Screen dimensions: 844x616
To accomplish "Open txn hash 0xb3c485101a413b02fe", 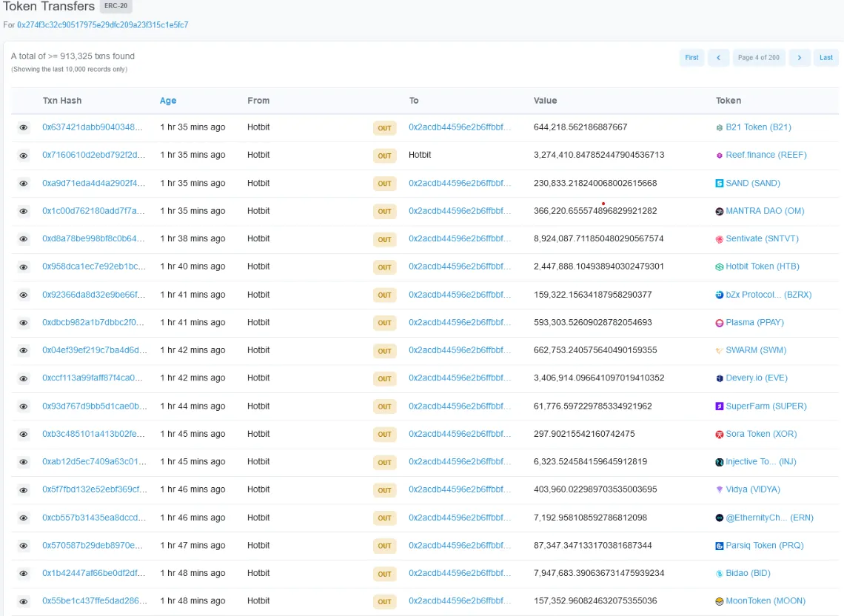I will pyautogui.click(x=94, y=434).
